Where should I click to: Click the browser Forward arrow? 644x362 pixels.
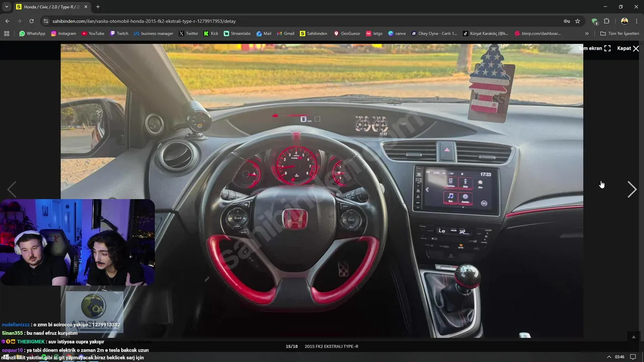pos(19,21)
